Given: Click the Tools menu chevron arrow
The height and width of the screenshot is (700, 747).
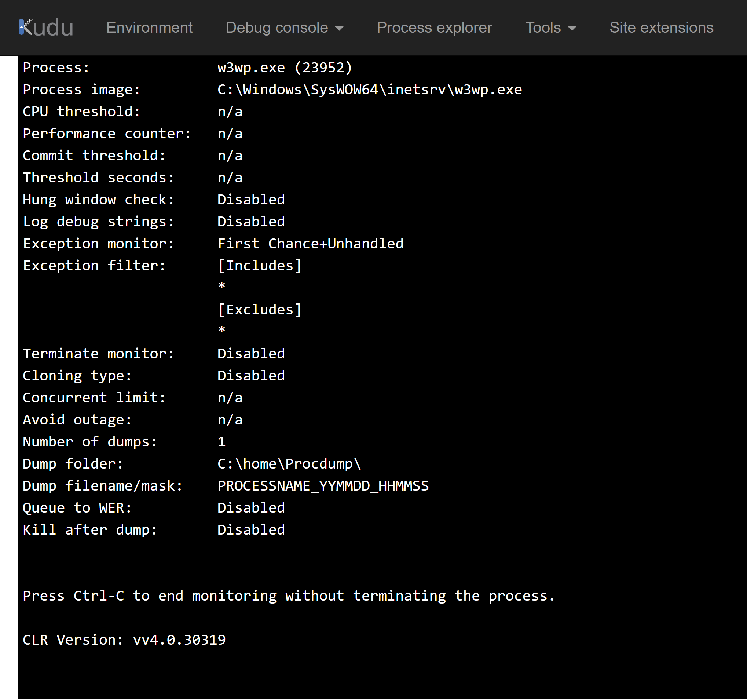Looking at the screenshot, I should pos(571,29).
